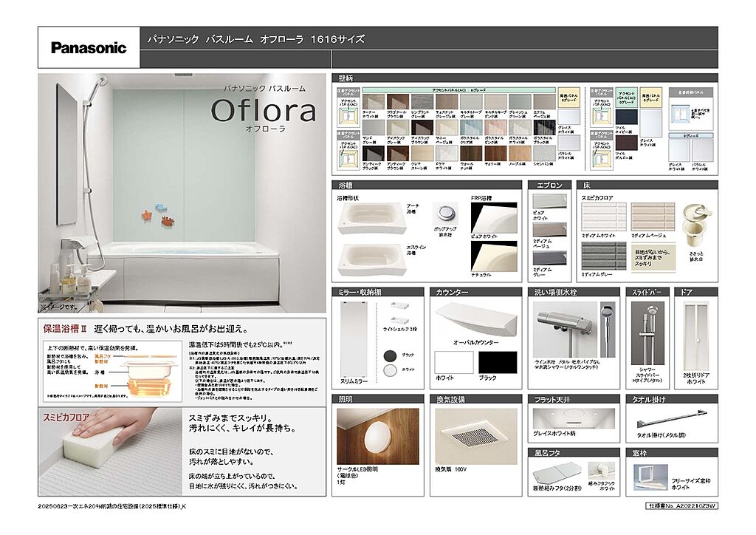
Task: Click the 風呂フタ section header
Action: click(x=574, y=453)
